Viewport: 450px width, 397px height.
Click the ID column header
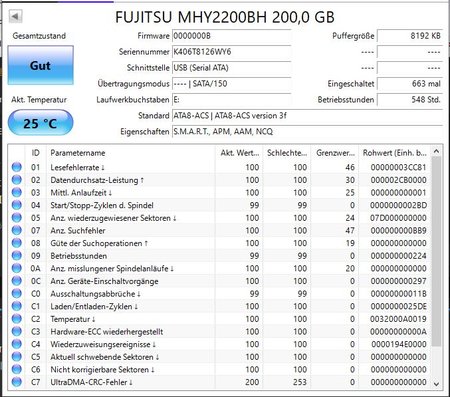point(36,153)
